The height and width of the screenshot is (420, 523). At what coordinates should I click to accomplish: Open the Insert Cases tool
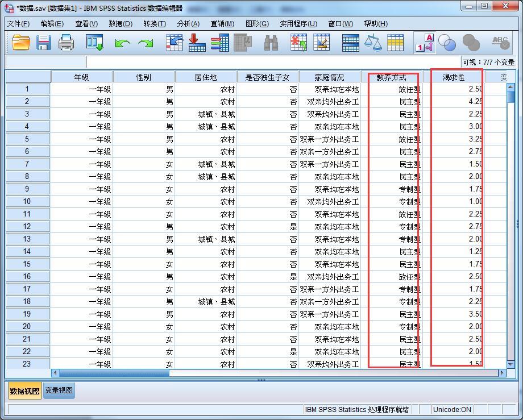click(x=298, y=43)
